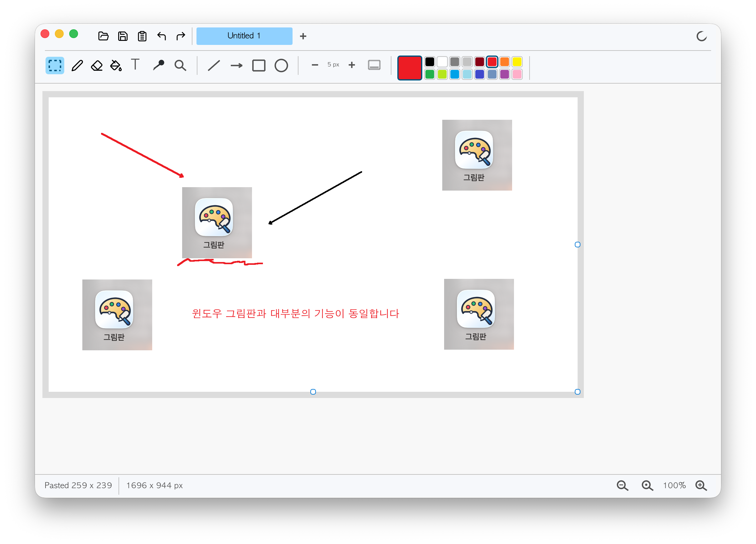Select the eraser tool
The image size is (756, 544).
coord(97,65)
